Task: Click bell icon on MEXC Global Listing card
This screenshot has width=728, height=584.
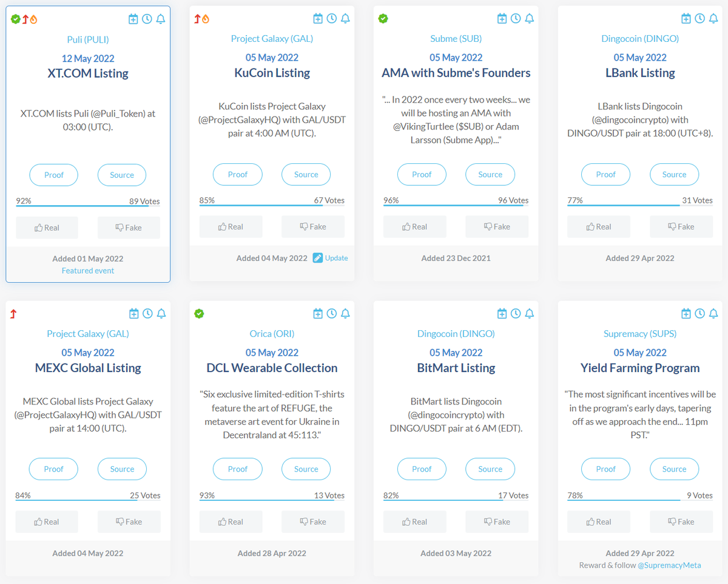Action: coord(161,314)
